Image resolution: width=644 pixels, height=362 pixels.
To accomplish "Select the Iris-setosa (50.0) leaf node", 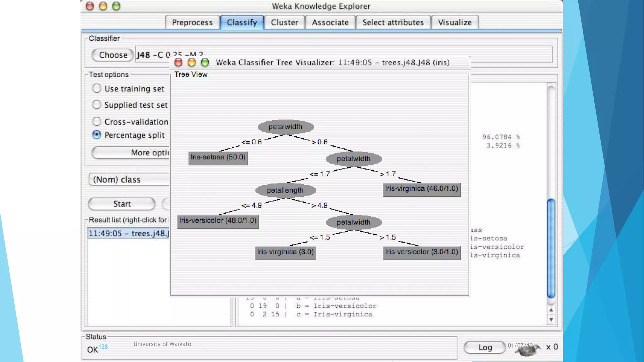I will pos(218,157).
